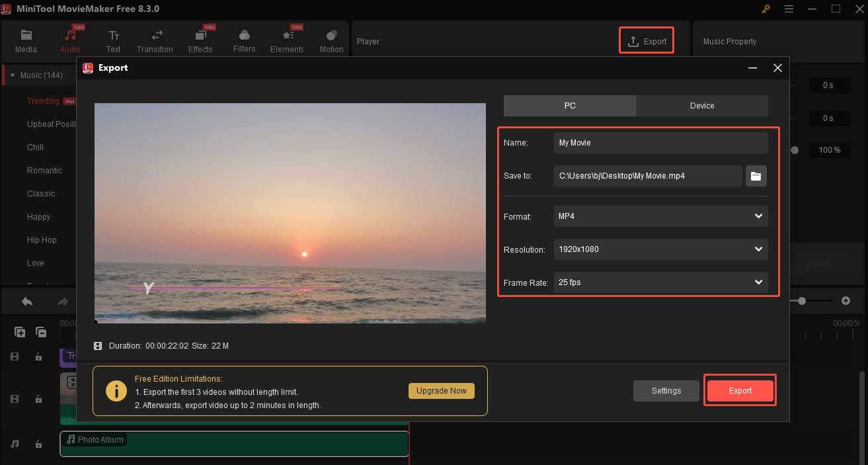Image resolution: width=868 pixels, height=465 pixels.
Task: Open the Motion tab
Action: [331, 41]
